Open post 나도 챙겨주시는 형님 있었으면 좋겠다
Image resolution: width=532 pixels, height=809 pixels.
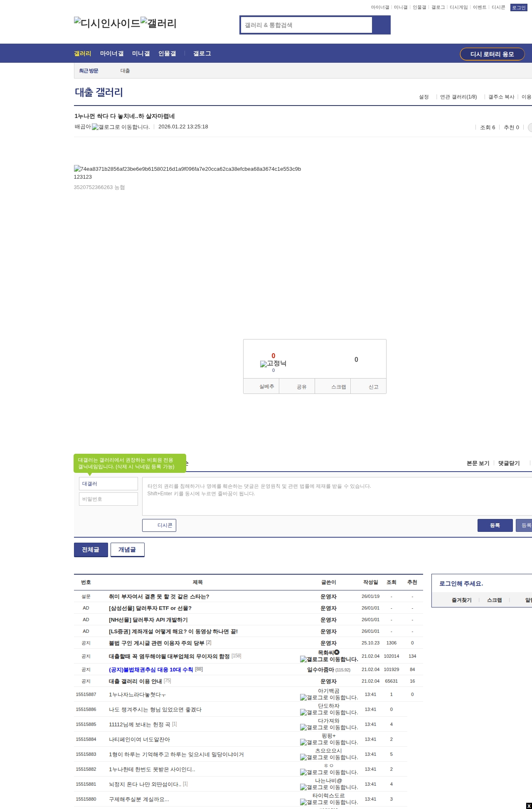tap(155, 710)
